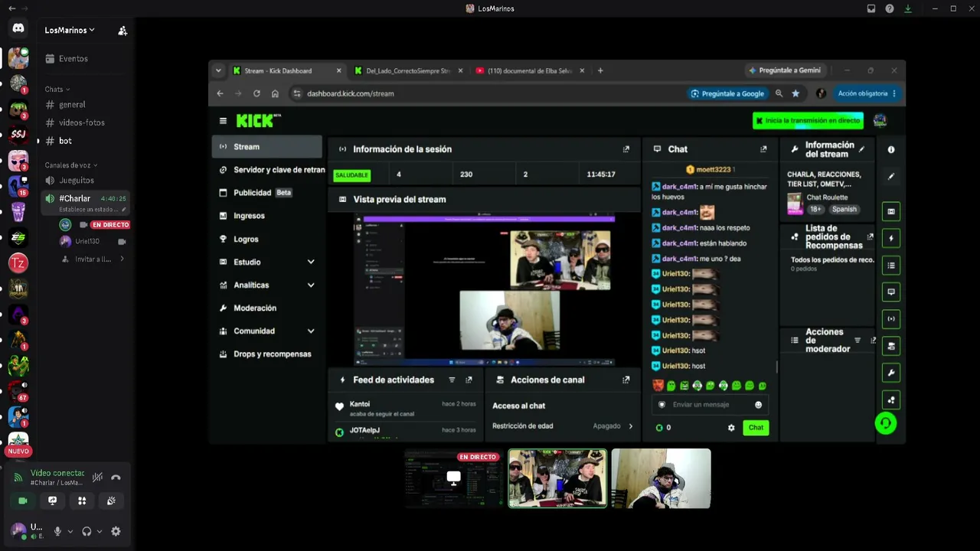The image size is (980, 551).
Task: Open the Kick hamburger menu in stream
Action: click(x=223, y=121)
